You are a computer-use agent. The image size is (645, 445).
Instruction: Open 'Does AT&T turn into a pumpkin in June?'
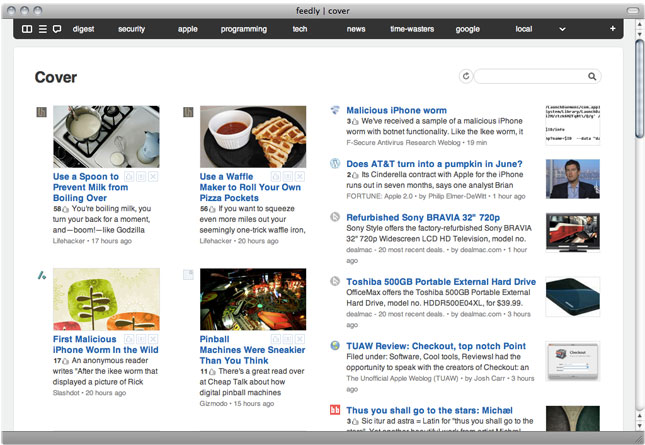[434, 164]
